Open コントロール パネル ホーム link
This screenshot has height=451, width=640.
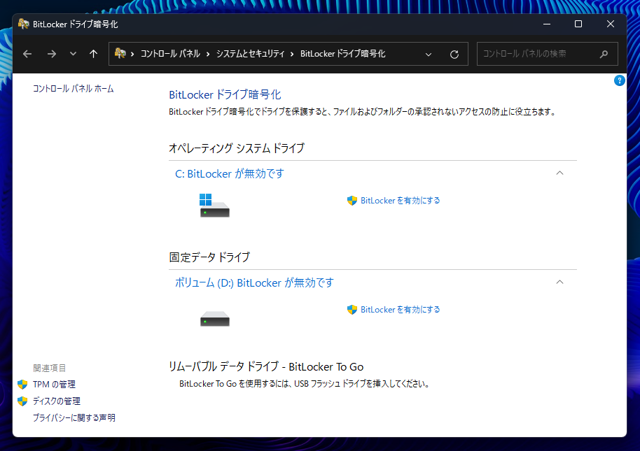[x=73, y=89]
